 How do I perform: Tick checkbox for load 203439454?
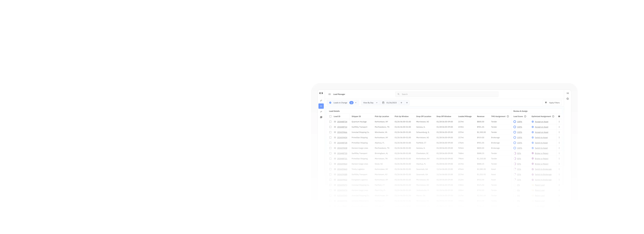330,137
